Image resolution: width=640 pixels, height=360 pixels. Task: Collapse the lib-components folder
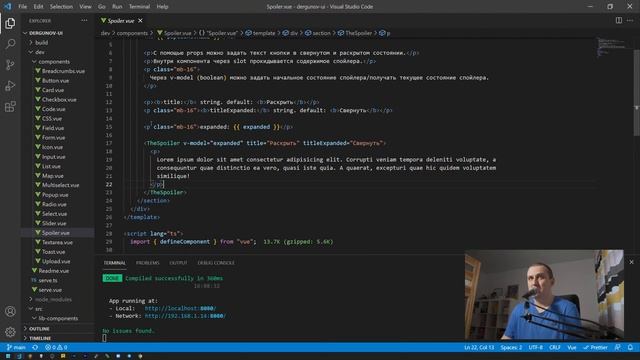[58, 318]
